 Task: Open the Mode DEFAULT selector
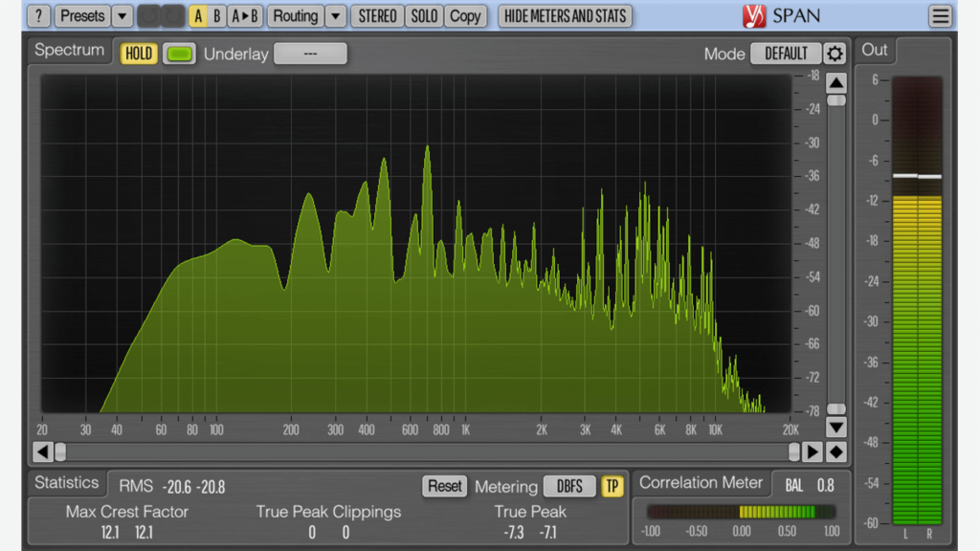(x=786, y=54)
